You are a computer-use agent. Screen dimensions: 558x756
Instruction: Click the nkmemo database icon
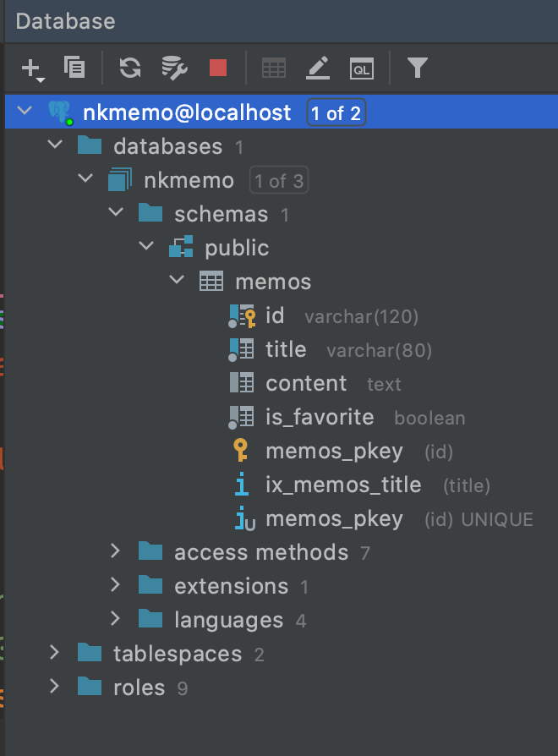tap(120, 179)
